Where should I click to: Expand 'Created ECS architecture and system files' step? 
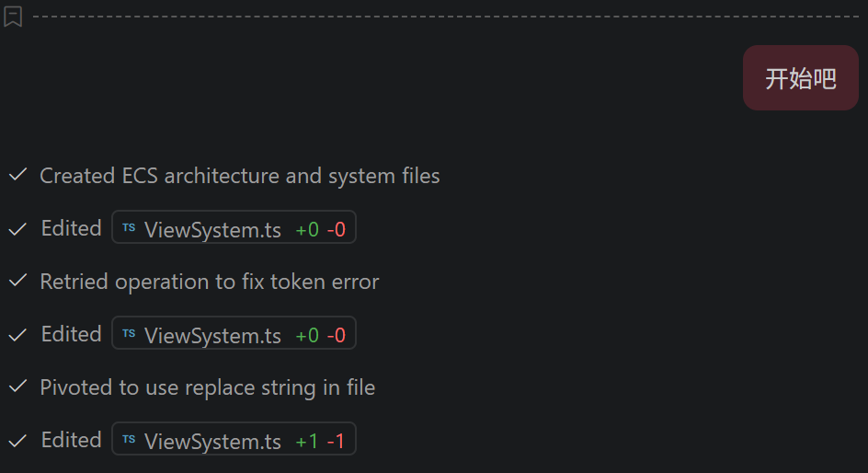tap(239, 176)
